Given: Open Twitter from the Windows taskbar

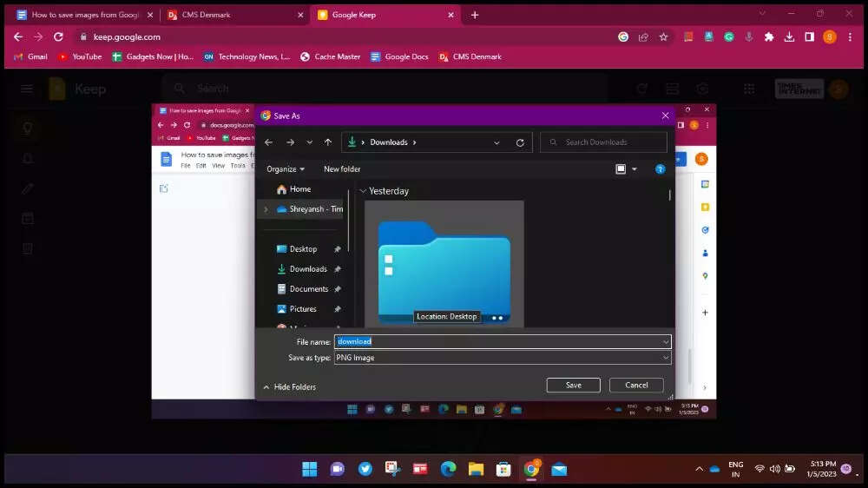Looking at the screenshot, I should [x=365, y=469].
